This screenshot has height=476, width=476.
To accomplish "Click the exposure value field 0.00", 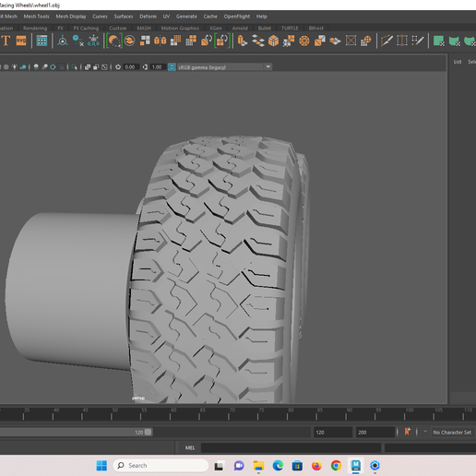I will 130,67.
